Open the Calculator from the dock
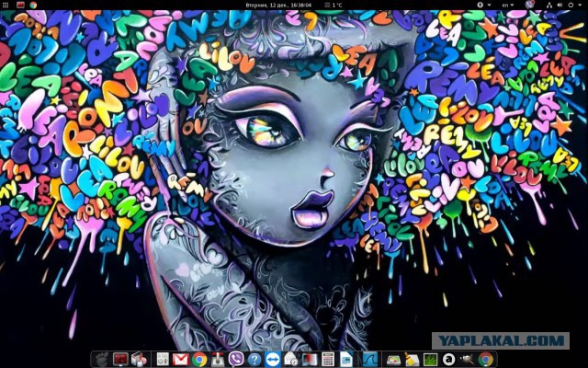The image size is (588, 368). [328, 360]
